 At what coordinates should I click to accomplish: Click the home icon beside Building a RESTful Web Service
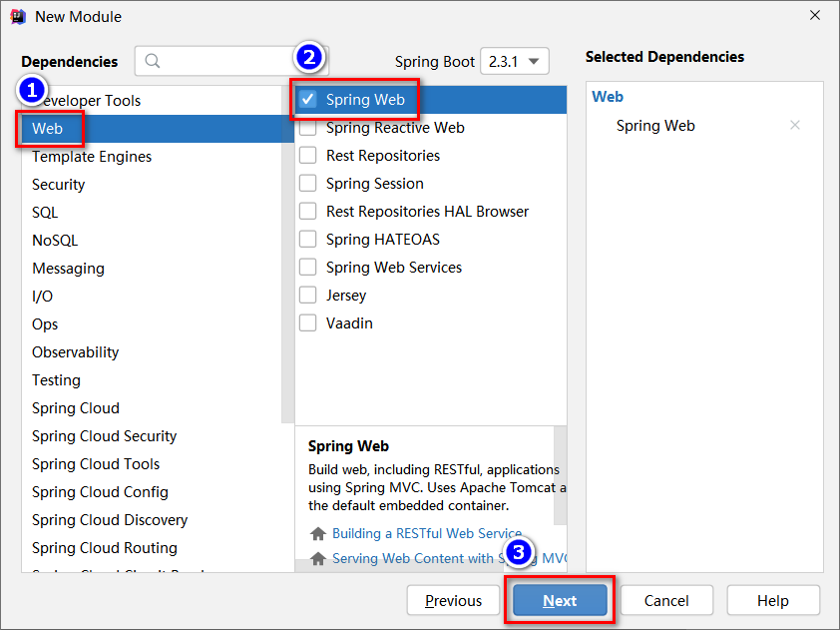[318, 533]
